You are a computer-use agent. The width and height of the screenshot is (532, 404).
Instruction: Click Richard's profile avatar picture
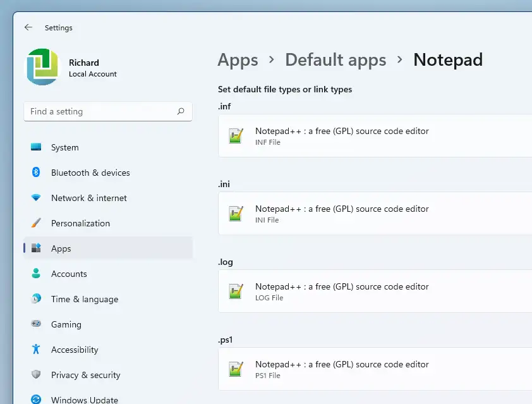click(x=42, y=67)
